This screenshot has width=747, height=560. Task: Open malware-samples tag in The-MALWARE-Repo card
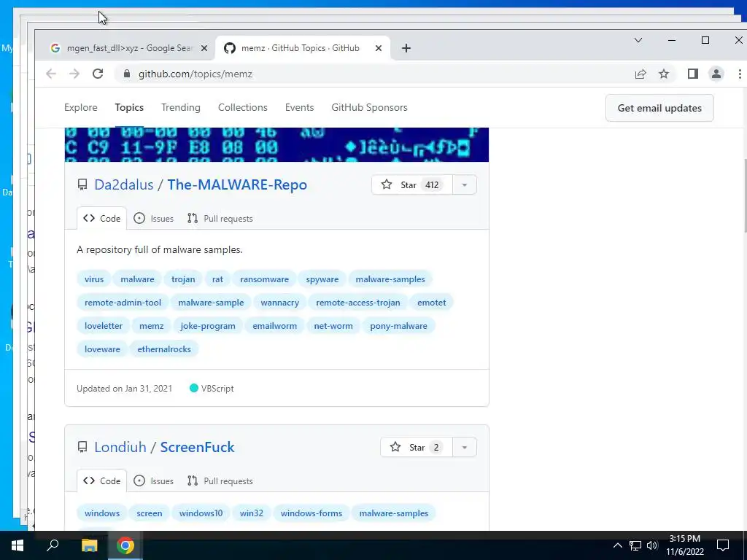tap(390, 279)
